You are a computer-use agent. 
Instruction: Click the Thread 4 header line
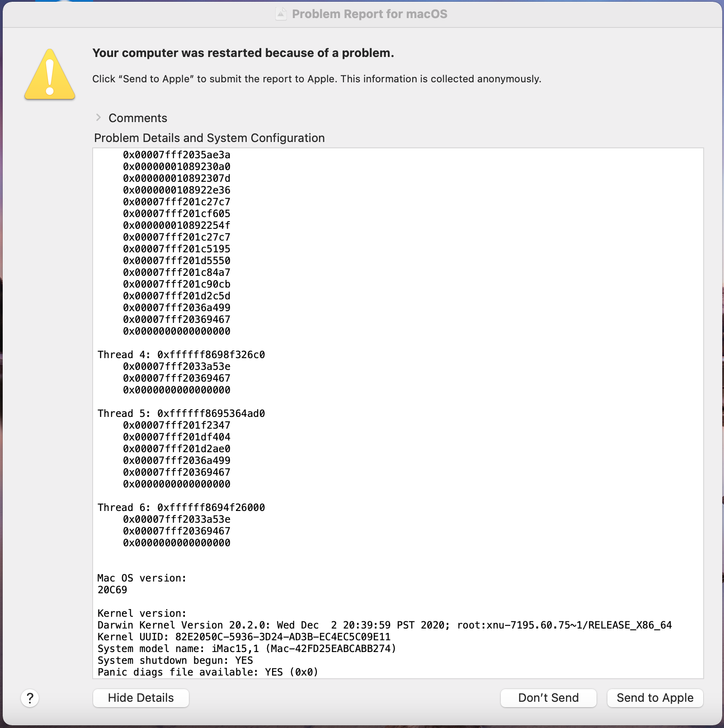[181, 355]
